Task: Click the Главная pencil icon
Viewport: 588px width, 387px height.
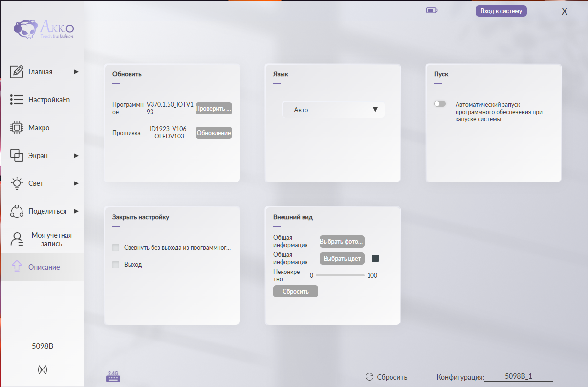Action: (17, 71)
